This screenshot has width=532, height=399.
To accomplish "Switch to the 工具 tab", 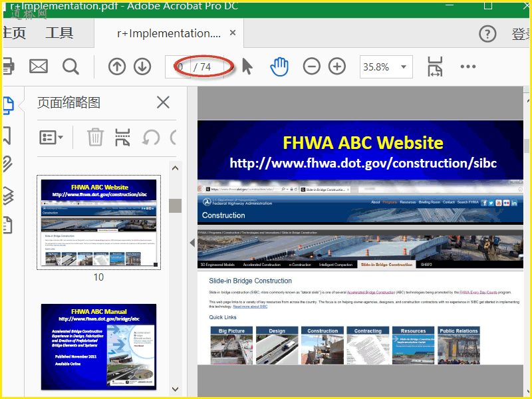I will coord(59,33).
